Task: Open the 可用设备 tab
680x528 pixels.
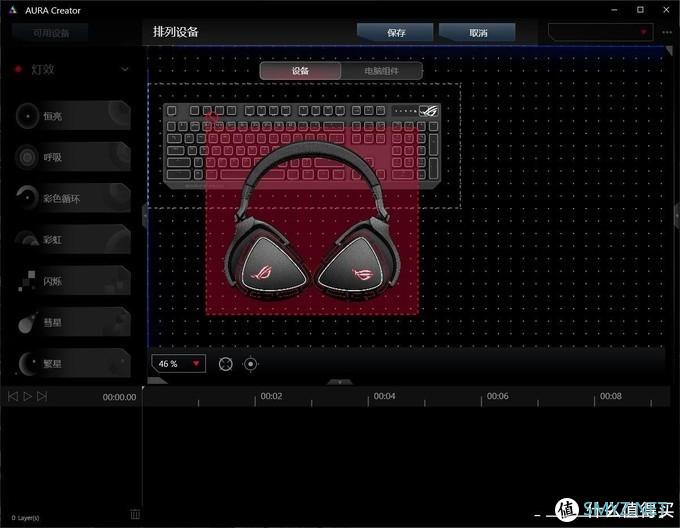Action: 51,33
